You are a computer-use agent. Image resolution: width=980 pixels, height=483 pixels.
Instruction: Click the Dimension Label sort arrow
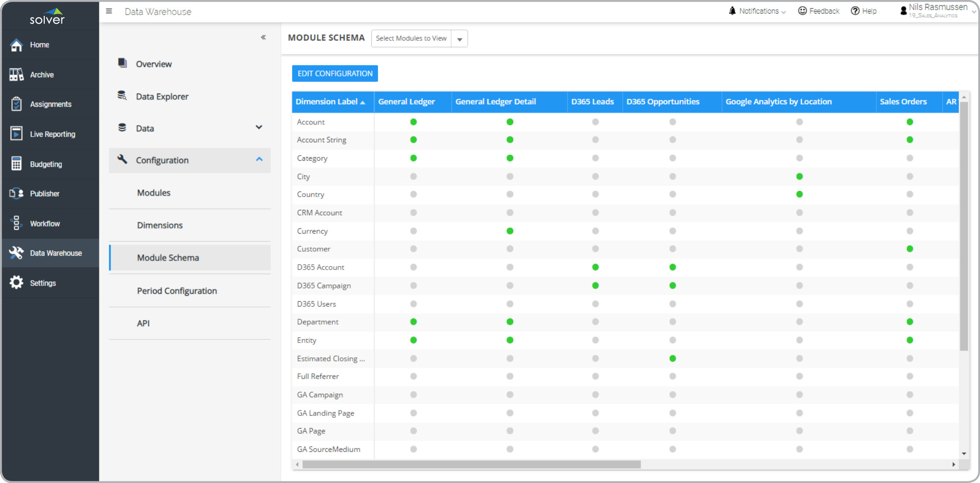(363, 102)
